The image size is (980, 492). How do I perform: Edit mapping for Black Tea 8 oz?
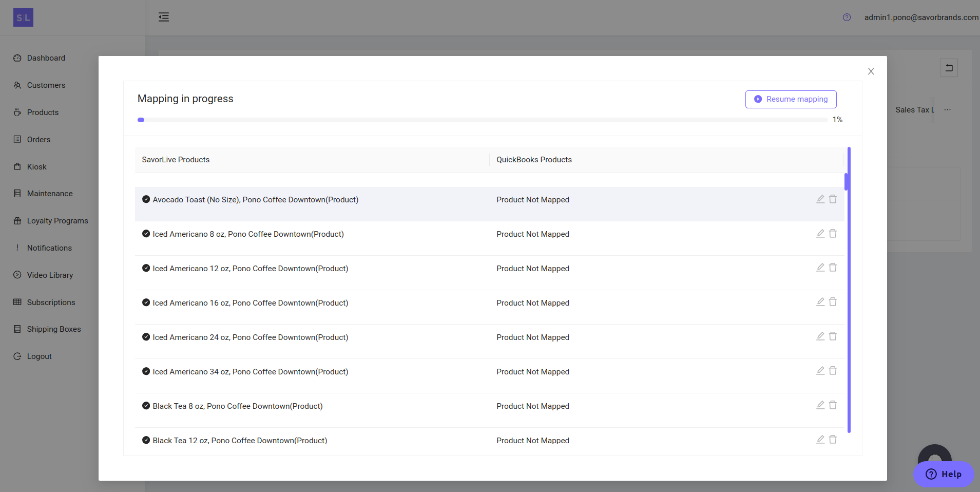point(820,405)
